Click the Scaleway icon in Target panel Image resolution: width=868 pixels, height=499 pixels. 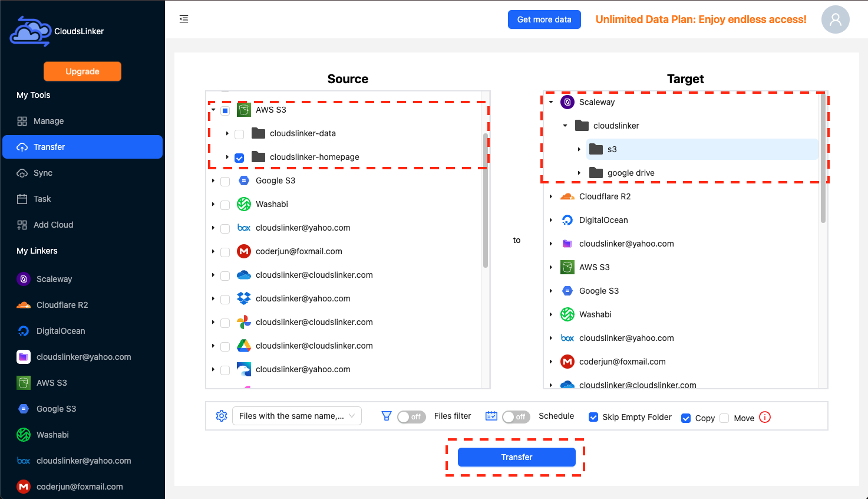pyautogui.click(x=567, y=102)
